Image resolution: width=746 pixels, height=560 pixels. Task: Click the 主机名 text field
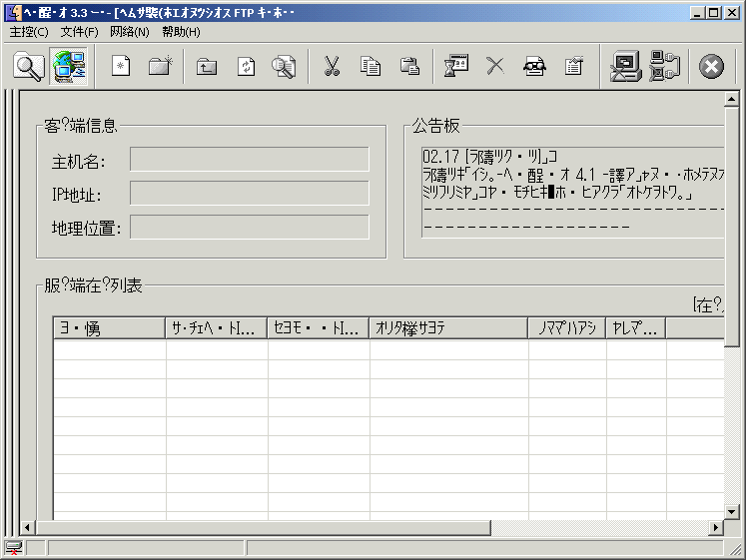249,160
